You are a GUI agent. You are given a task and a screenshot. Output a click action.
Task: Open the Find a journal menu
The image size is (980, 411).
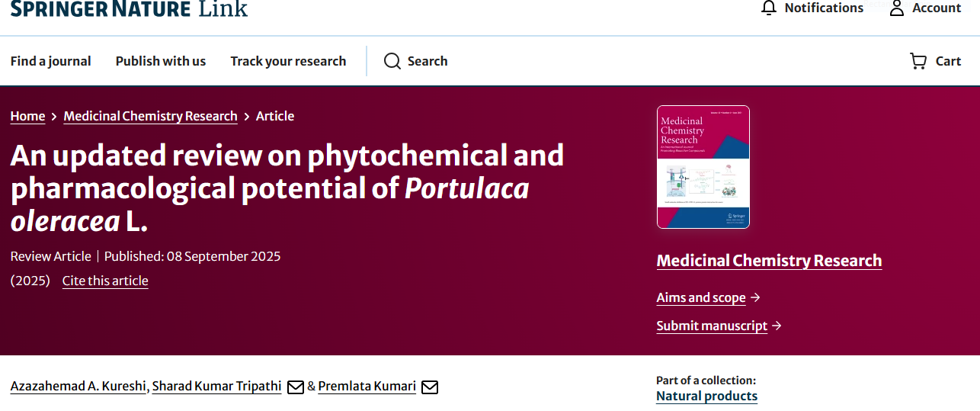click(50, 61)
